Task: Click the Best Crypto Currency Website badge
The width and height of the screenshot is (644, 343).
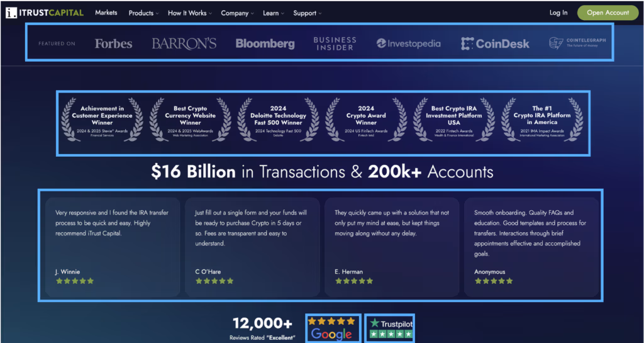Action: point(190,120)
